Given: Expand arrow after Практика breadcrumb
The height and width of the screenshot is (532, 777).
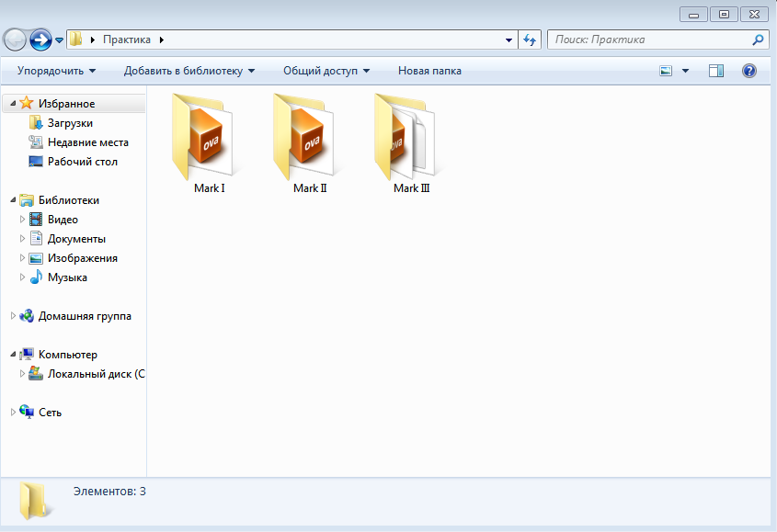Looking at the screenshot, I should [x=162, y=40].
